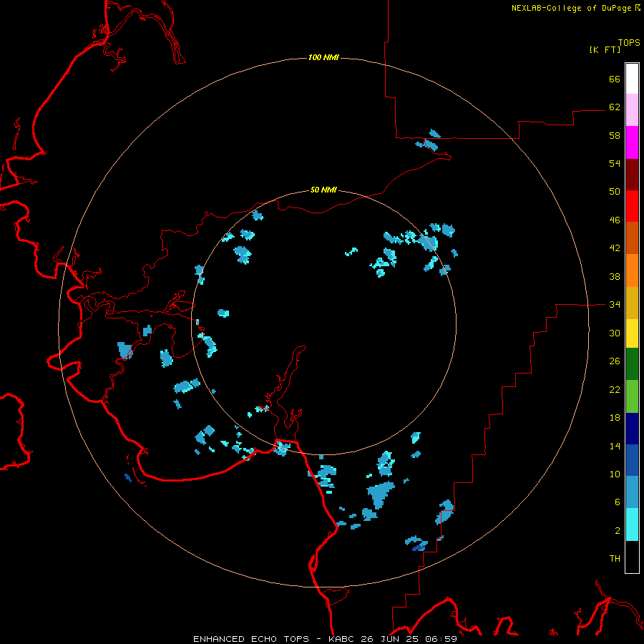Click the dark green 30 kft legend swatch
644x644 pixels.
coord(632,364)
